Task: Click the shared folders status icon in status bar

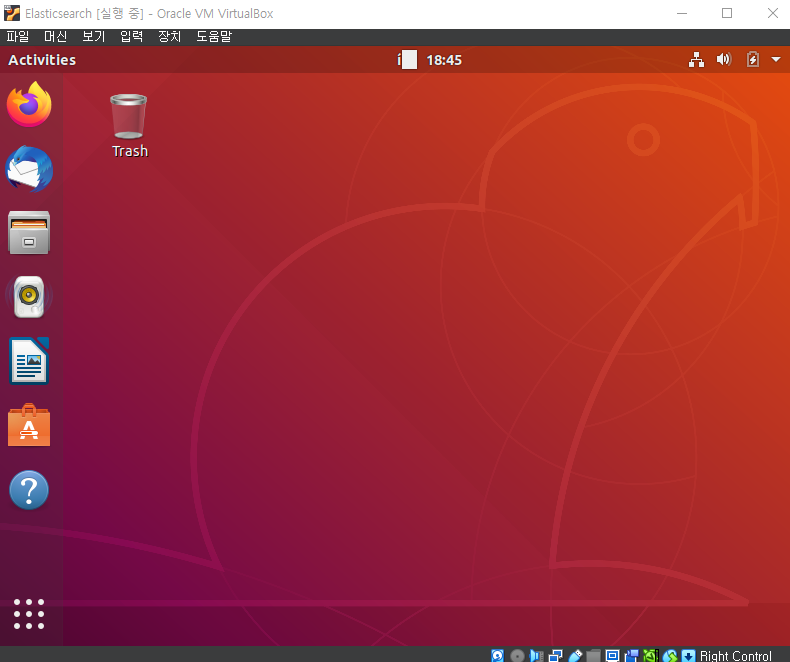Action: click(x=594, y=655)
